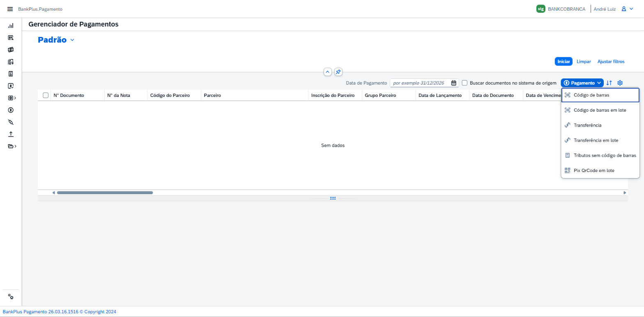The image size is (644, 317).
Task: Expand the Padrão view variant dropdown
Action: (x=72, y=40)
